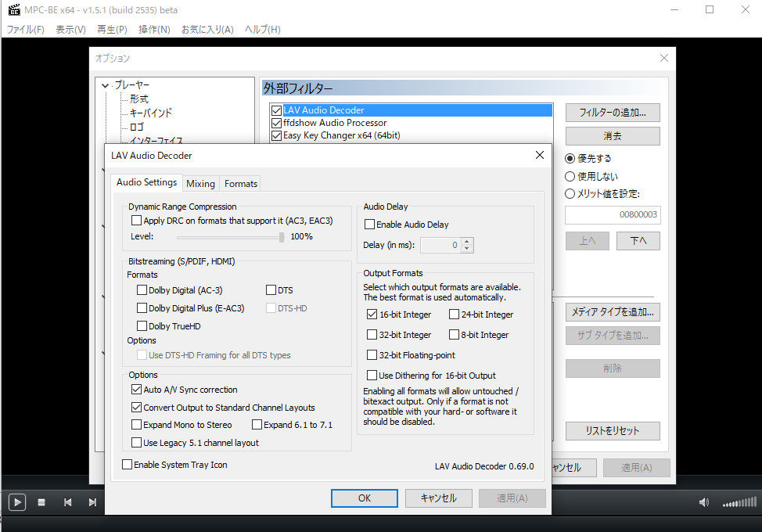
Task: Select ロゴ in the options tree
Action: click(x=137, y=127)
